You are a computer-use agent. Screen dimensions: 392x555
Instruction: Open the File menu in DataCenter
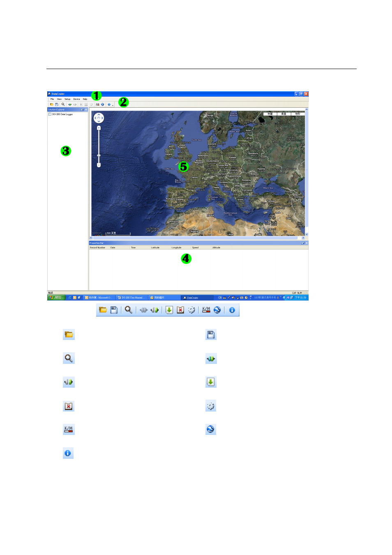52,99
